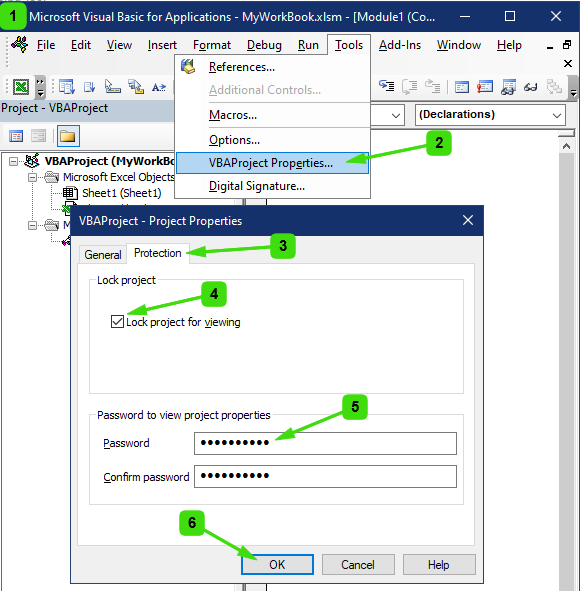This screenshot has width=580, height=591.
Task: Toggle Lock project for viewing checkbox
Action: (x=117, y=322)
